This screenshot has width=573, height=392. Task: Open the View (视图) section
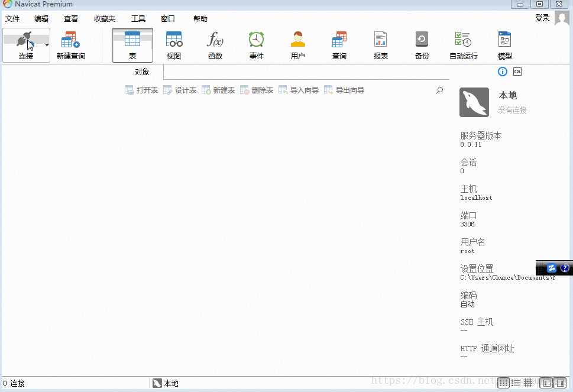point(174,46)
